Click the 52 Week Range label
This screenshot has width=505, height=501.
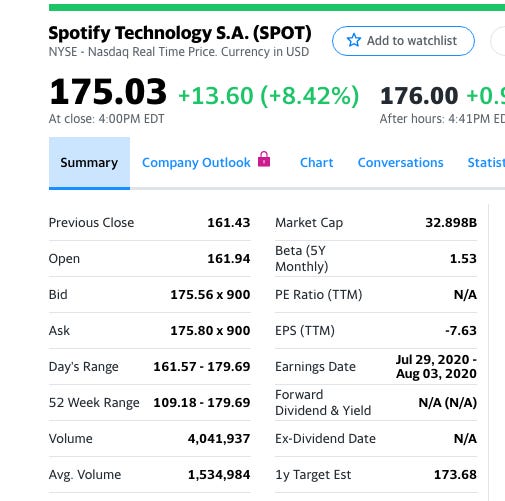tap(94, 403)
